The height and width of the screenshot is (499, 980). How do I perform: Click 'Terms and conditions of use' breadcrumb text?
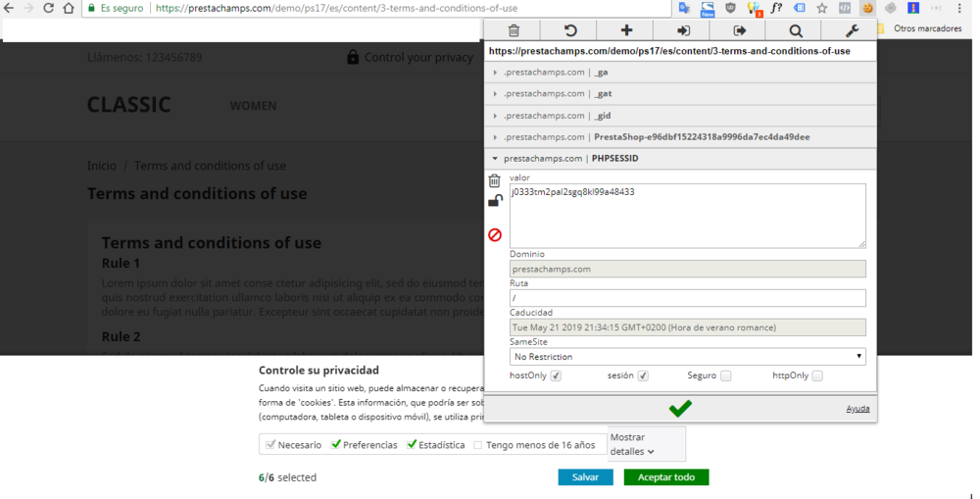click(210, 166)
